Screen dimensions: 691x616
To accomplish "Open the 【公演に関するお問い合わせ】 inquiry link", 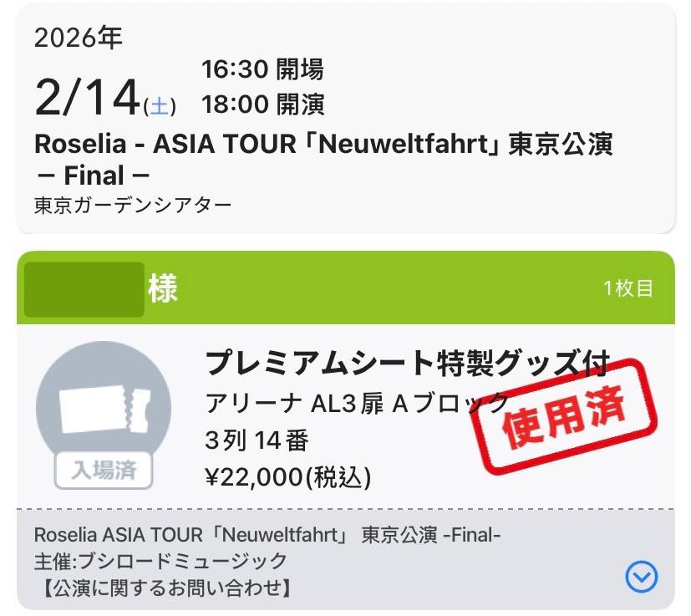I will click(x=165, y=588).
